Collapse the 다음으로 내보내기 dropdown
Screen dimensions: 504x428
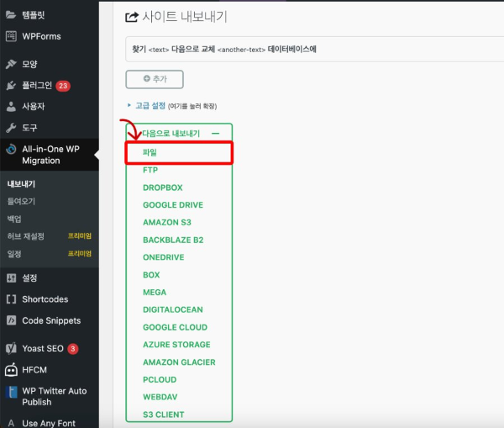pos(179,133)
